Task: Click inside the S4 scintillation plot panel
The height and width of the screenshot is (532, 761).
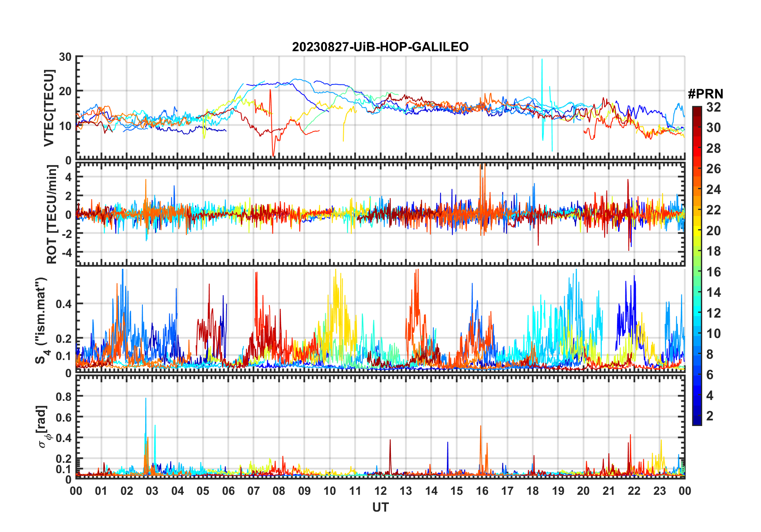Action: 380,321
